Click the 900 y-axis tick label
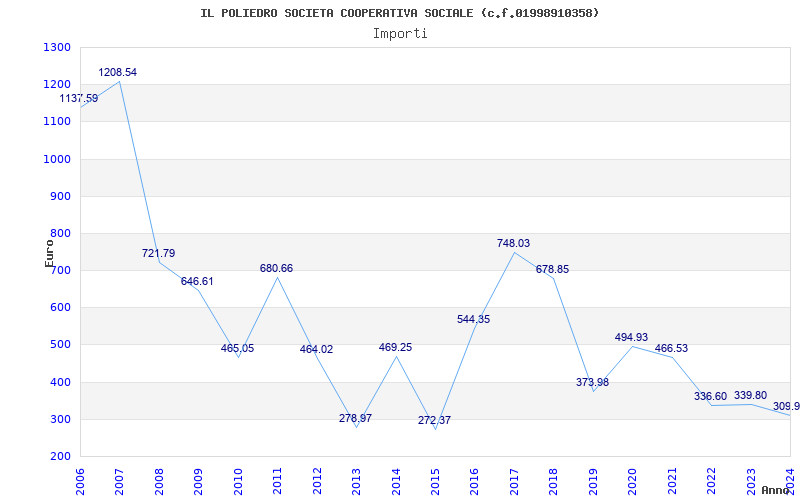Image resolution: width=800 pixels, height=500 pixels. coord(59,196)
